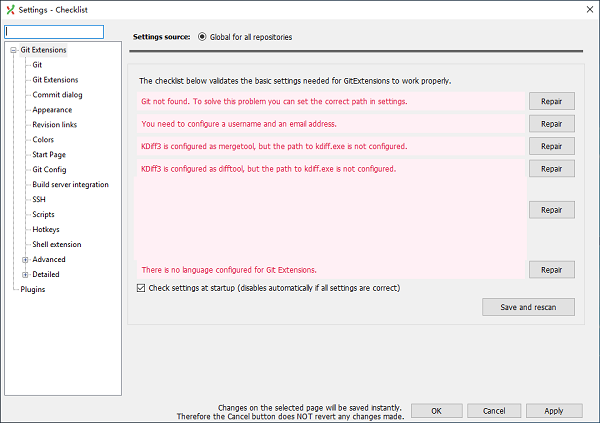Confirm settings with OK button
This screenshot has height=423, width=600.
pyautogui.click(x=437, y=411)
